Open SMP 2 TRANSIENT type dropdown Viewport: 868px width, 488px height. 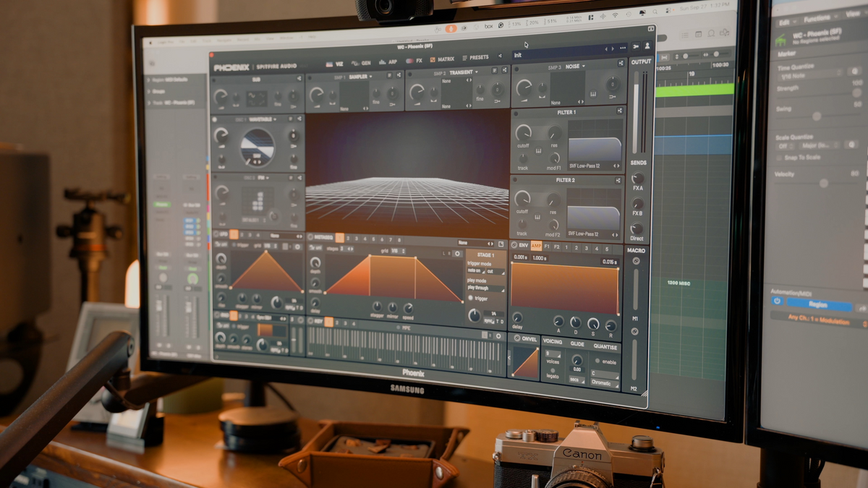click(x=464, y=72)
